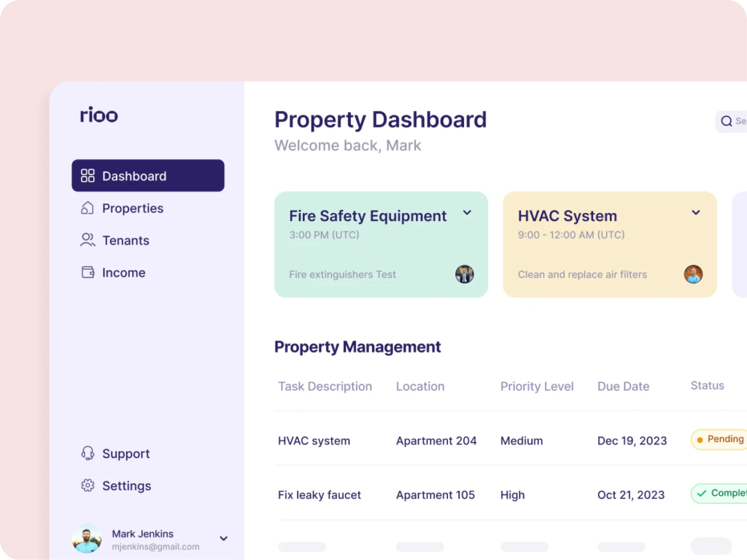This screenshot has height=560, width=747.
Task: Click the 'Property Dashboard' heading
Action: click(x=381, y=120)
